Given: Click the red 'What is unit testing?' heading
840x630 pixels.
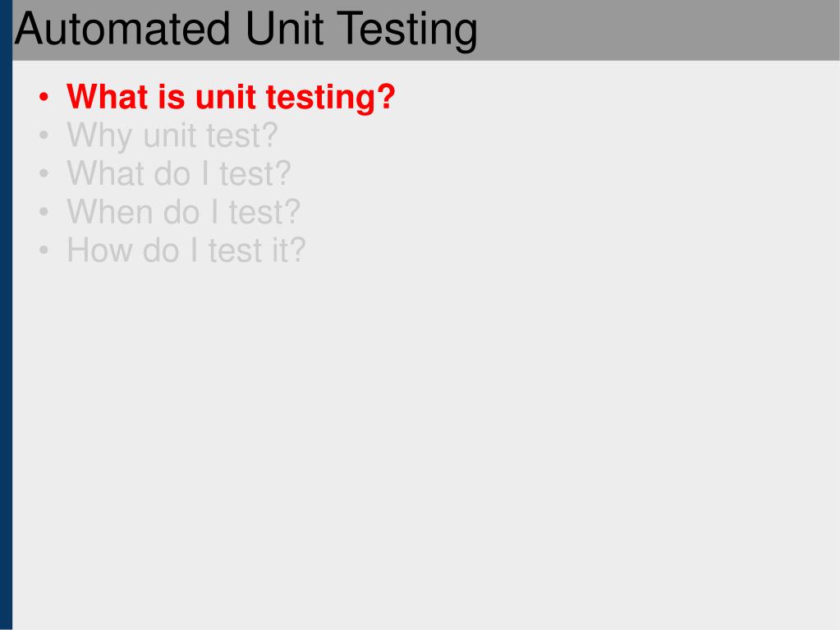Looking at the screenshot, I should tap(231, 98).
